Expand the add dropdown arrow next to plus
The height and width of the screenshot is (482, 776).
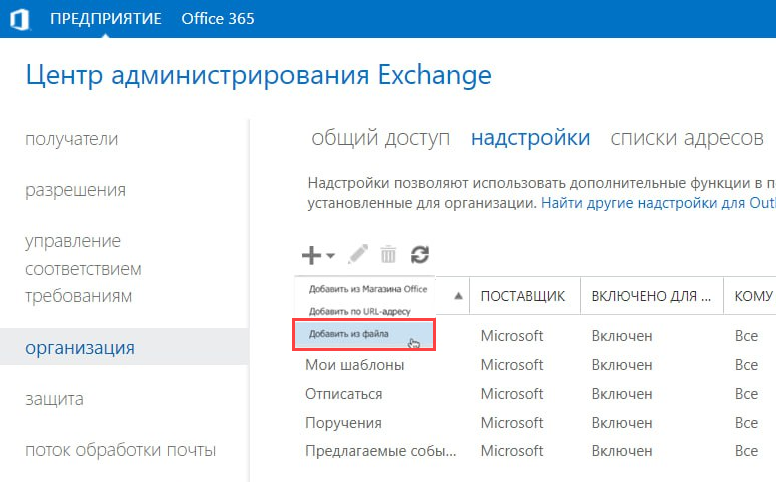pos(331,256)
